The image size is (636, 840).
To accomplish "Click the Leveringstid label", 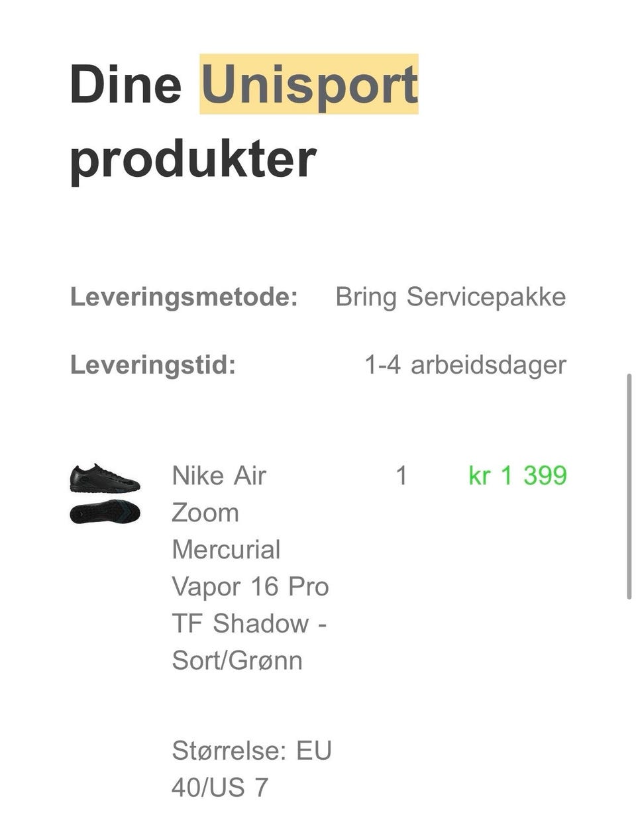I will point(153,365).
